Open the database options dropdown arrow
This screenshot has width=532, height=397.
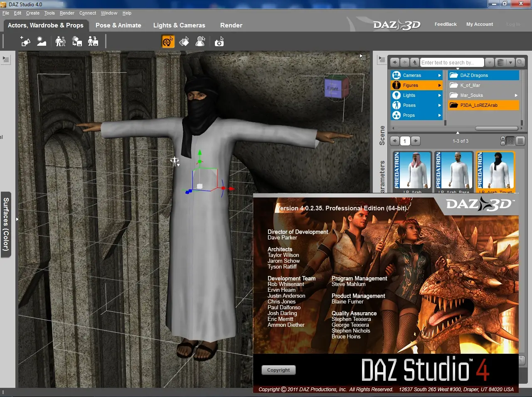coord(510,62)
